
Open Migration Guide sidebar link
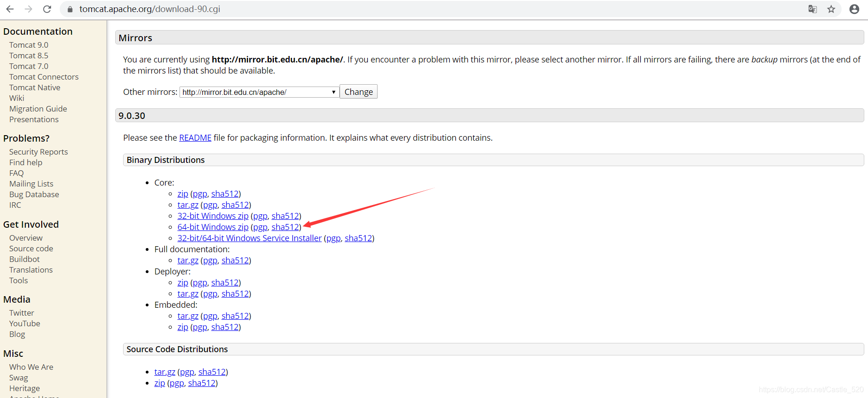pos(38,109)
